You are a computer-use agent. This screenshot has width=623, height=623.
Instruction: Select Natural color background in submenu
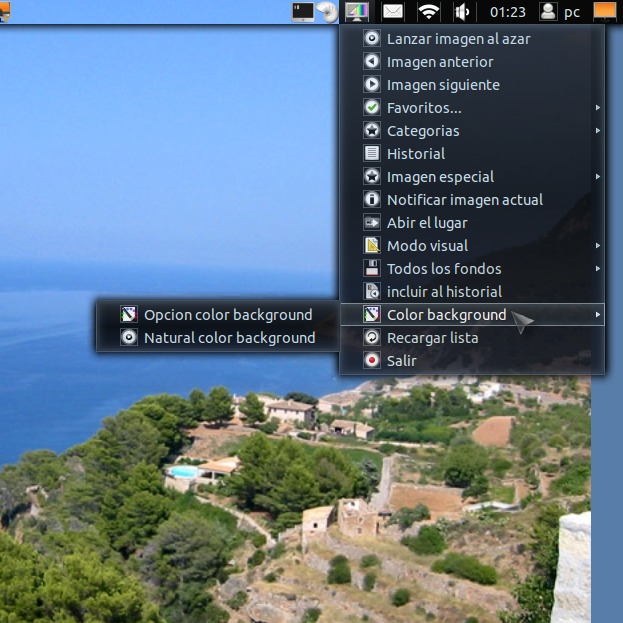tap(218, 338)
